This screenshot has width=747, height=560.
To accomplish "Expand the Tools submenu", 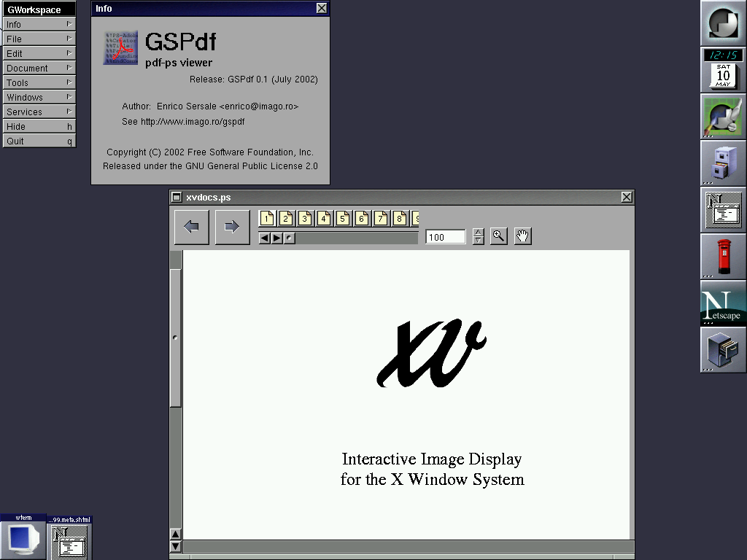I will click(x=39, y=82).
